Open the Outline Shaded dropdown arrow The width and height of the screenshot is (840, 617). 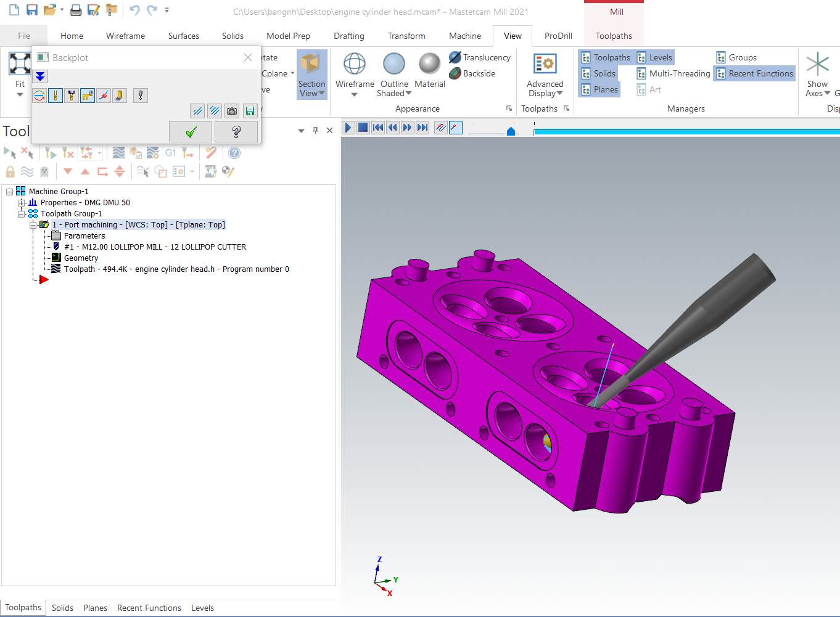[408, 94]
